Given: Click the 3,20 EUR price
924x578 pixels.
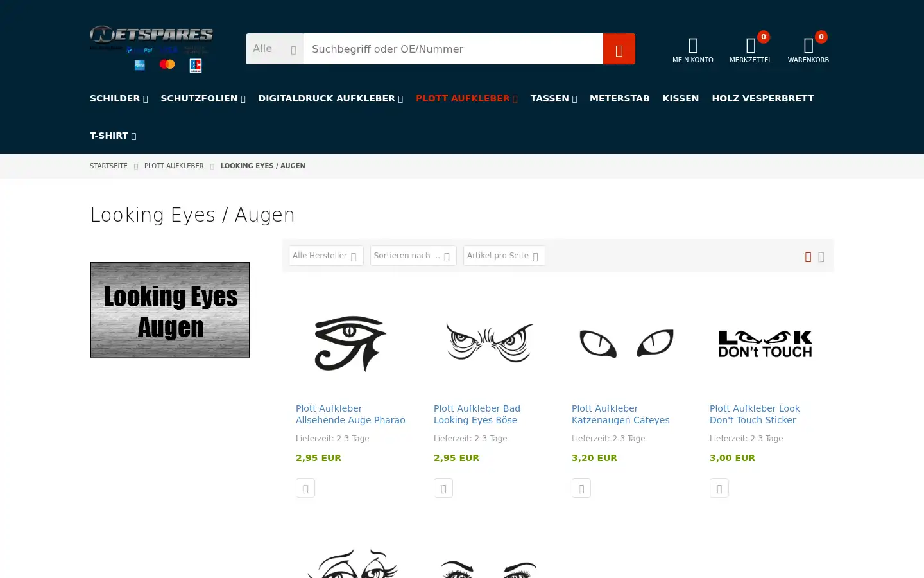Looking at the screenshot, I should point(594,458).
